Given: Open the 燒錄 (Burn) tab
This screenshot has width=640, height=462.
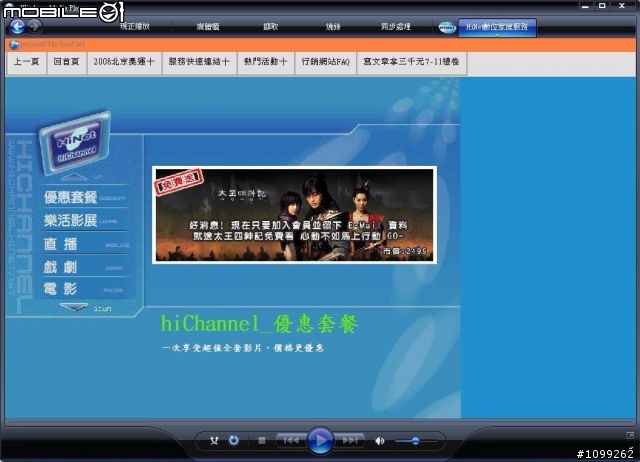Looking at the screenshot, I should (x=333, y=27).
